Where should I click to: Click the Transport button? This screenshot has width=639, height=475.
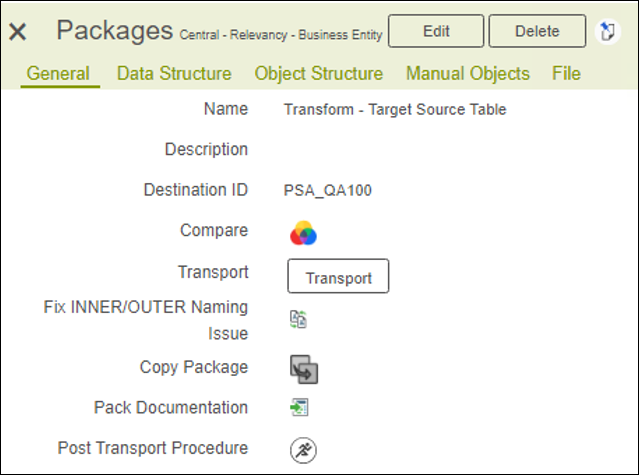338,276
